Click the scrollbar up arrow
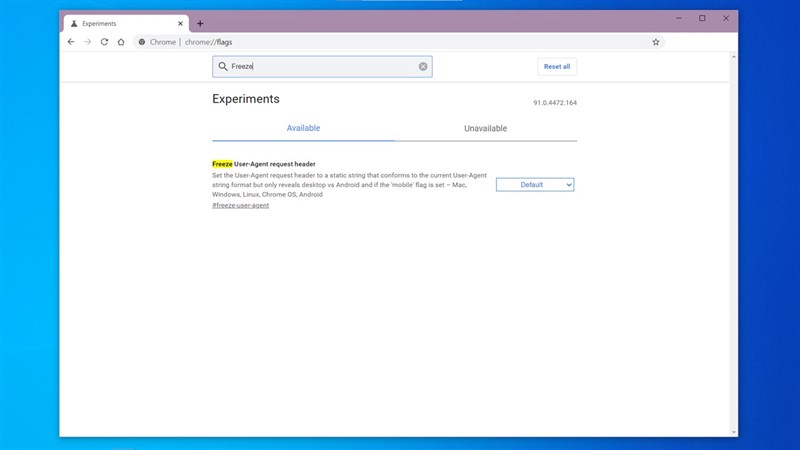The image size is (800, 450). click(x=734, y=57)
